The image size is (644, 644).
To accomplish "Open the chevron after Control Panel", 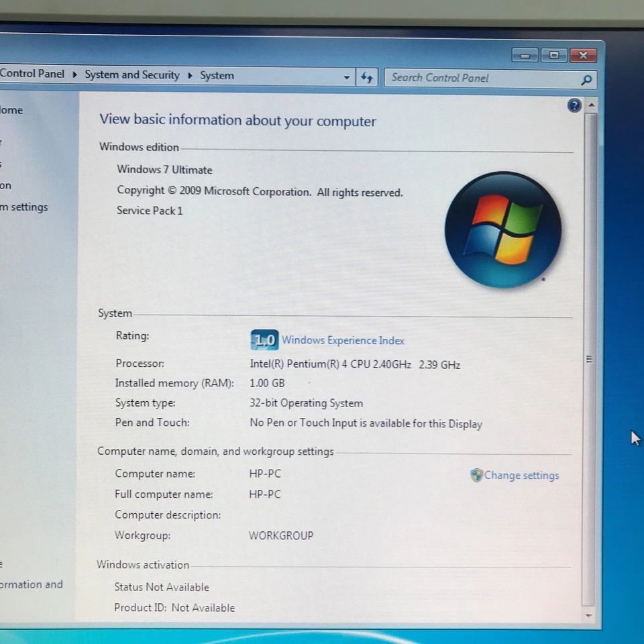I will pos(74,75).
